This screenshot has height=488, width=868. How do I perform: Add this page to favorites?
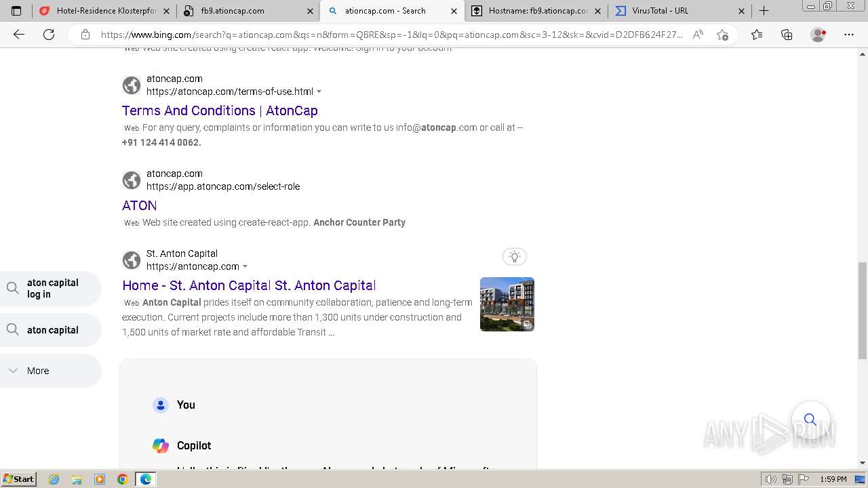[722, 35]
